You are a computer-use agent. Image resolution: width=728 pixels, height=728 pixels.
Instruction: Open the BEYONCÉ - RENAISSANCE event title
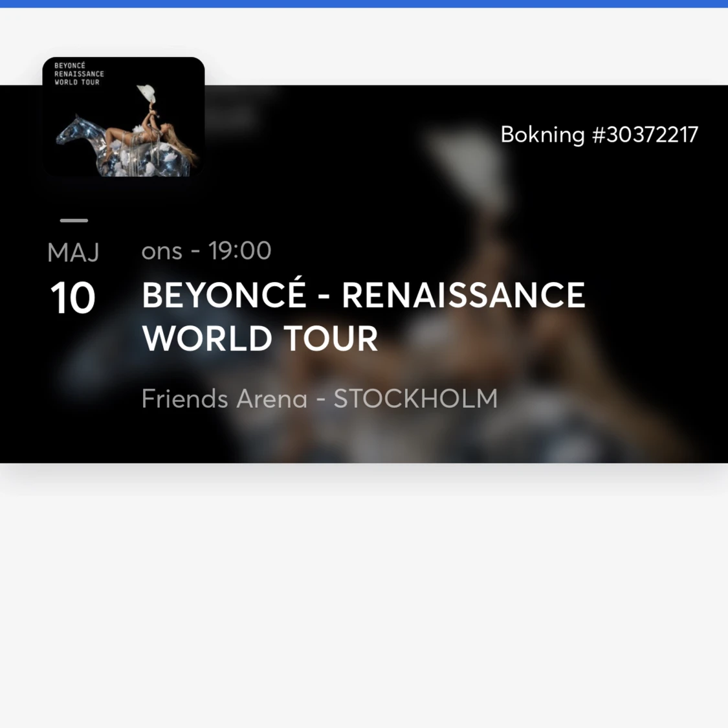364,295
